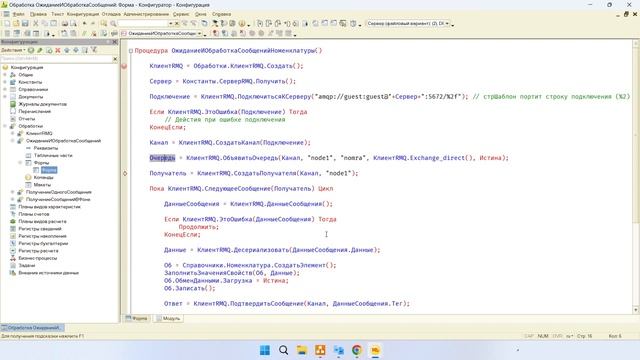Click the Find (binoculars) toolbar icon

tap(104, 24)
